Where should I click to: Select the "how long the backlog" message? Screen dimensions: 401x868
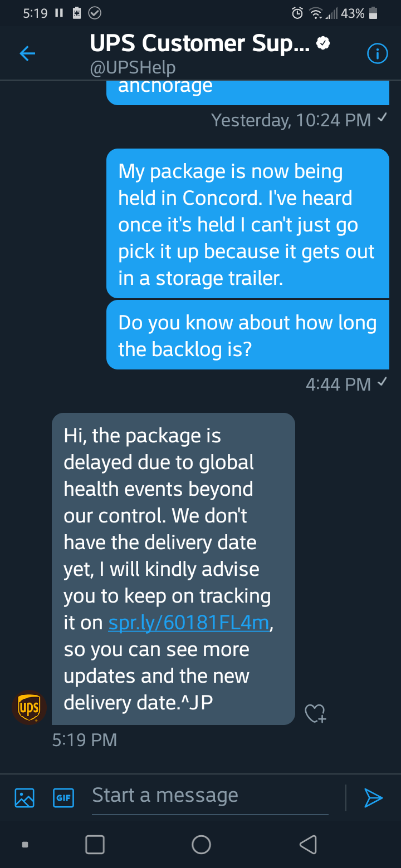(x=247, y=335)
